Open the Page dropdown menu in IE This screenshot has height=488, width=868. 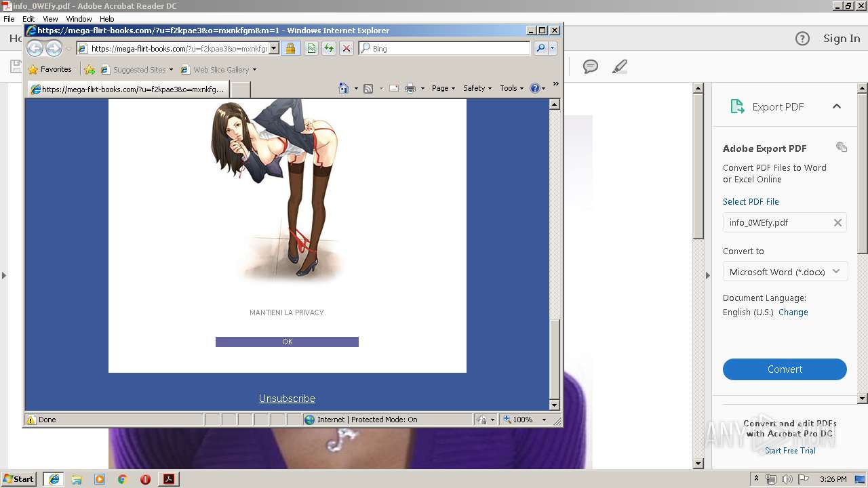pos(443,88)
